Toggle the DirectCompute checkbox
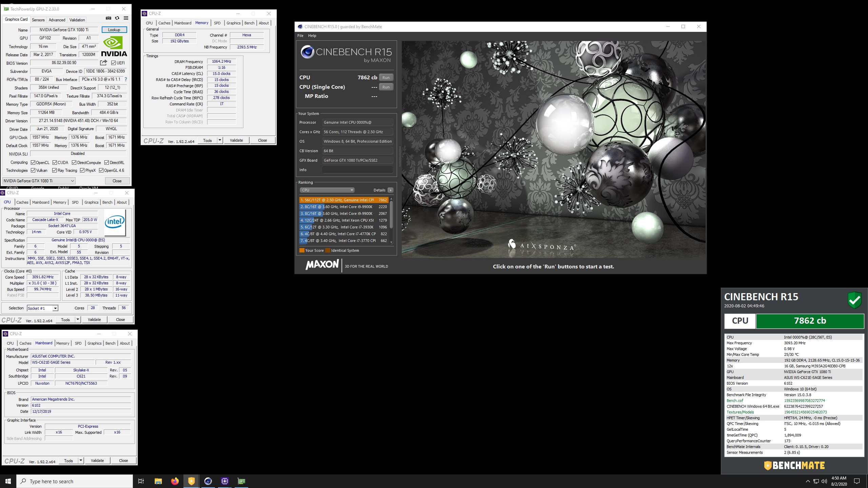The height and width of the screenshot is (488, 868). coord(74,163)
